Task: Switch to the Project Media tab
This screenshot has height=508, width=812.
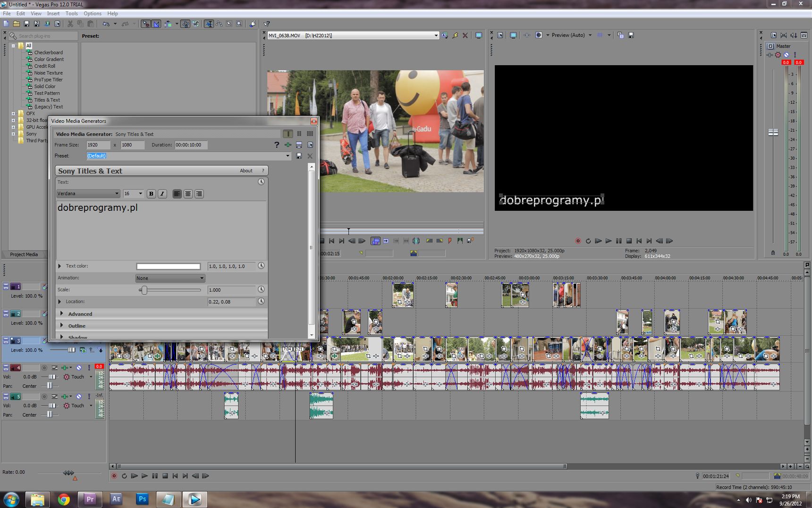Action: [x=24, y=254]
